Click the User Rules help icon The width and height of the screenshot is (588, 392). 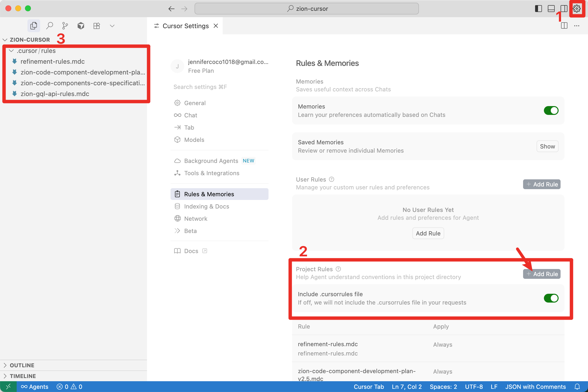tap(331, 179)
